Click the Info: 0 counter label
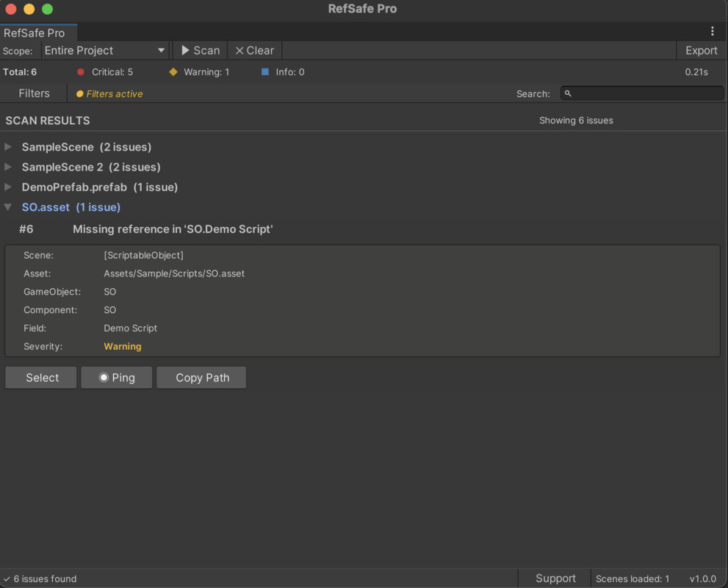This screenshot has width=728, height=588. click(x=290, y=72)
